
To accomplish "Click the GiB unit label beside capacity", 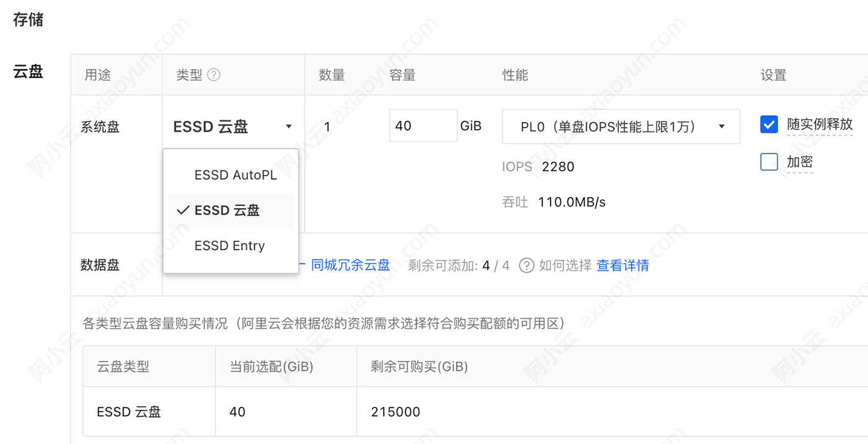I will point(471,126).
